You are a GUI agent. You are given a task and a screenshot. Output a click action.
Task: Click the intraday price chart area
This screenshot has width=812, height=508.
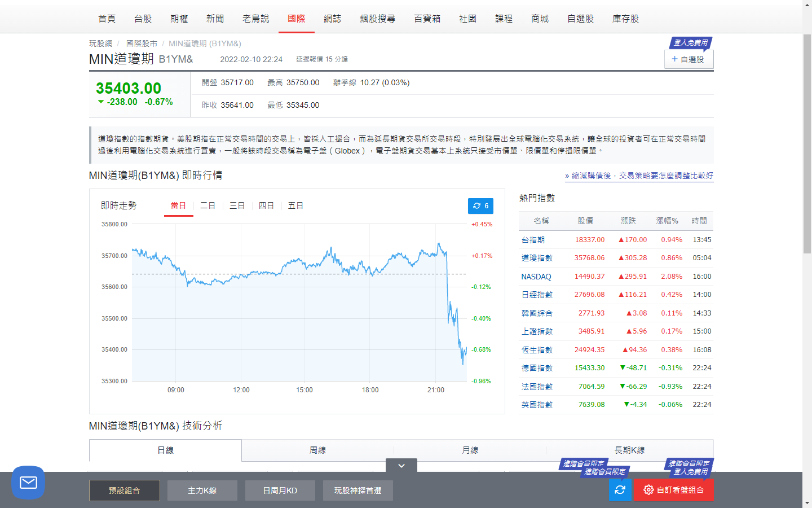[299, 303]
